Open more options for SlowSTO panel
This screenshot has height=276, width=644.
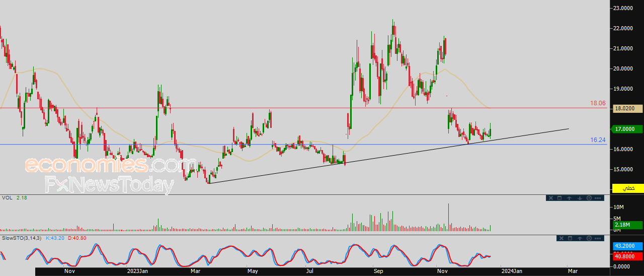pos(598,238)
